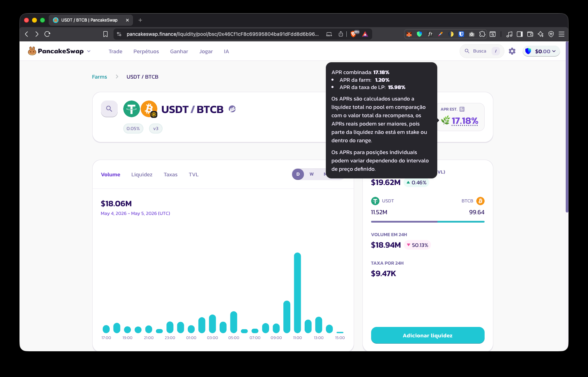Open the extensions puzzle menu
588x377 pixels.
coord(482,34)
